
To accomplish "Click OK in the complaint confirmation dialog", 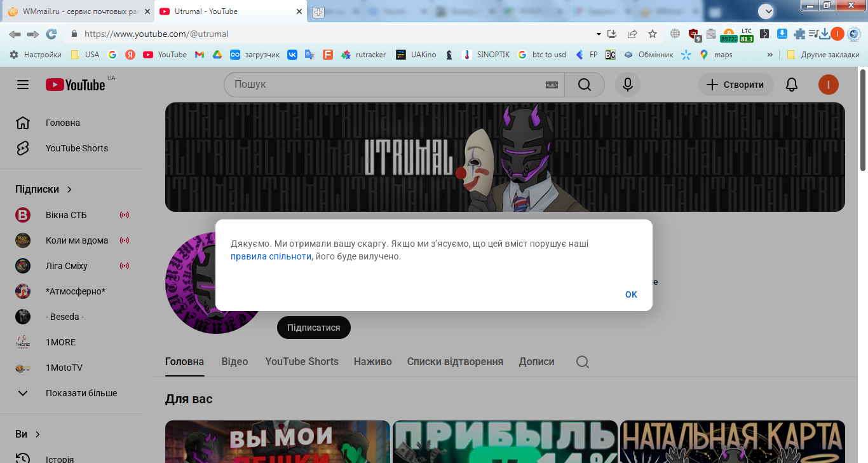I will point(631,294).
